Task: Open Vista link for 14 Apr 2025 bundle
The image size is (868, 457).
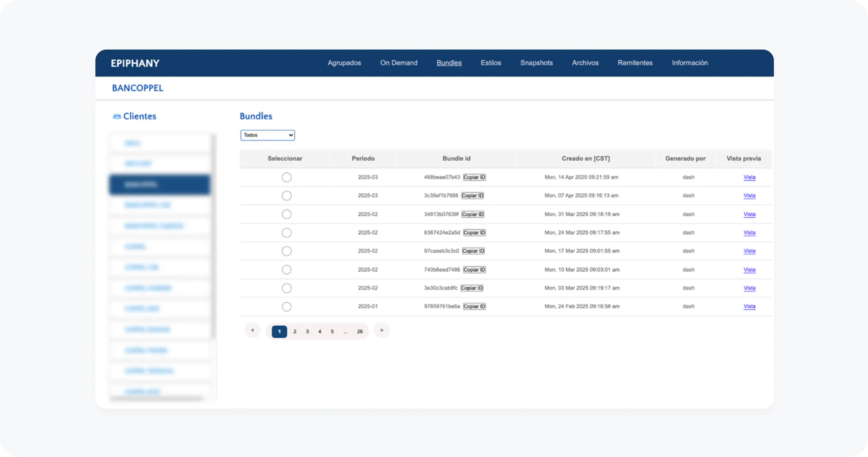Action: click(x=750, y=177)
